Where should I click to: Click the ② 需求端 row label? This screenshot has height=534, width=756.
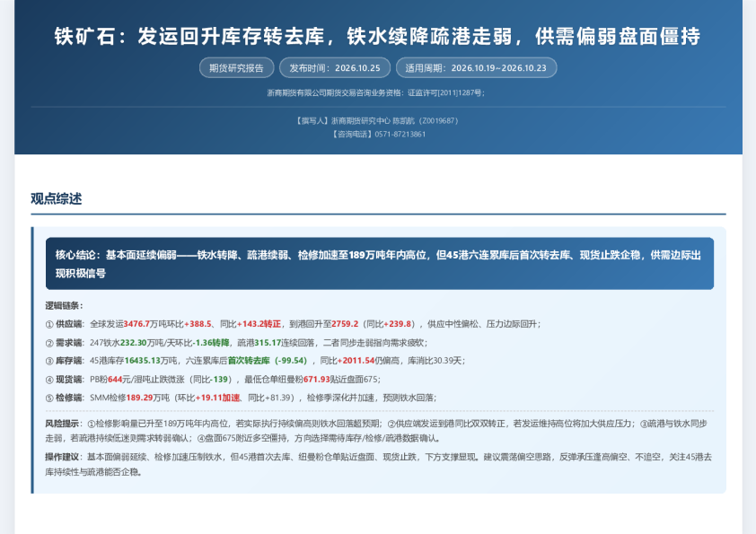point(65,343)
